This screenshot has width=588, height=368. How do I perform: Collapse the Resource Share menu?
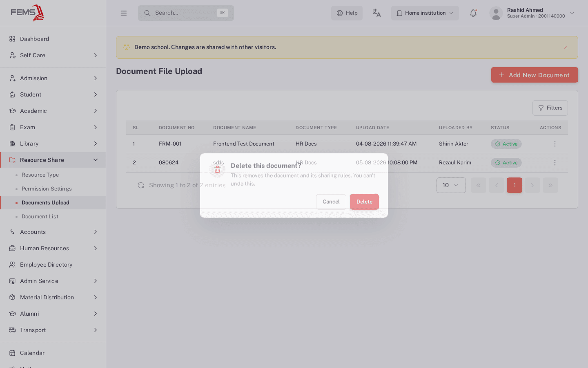click(53, 160)
